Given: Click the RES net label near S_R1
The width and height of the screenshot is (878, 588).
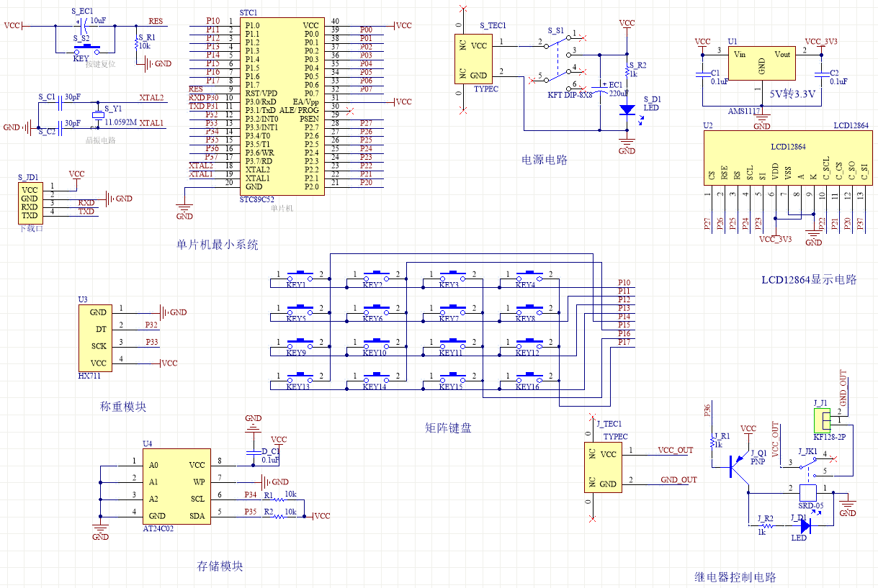Looking at the screenshot, I should (x=155, y=21).
